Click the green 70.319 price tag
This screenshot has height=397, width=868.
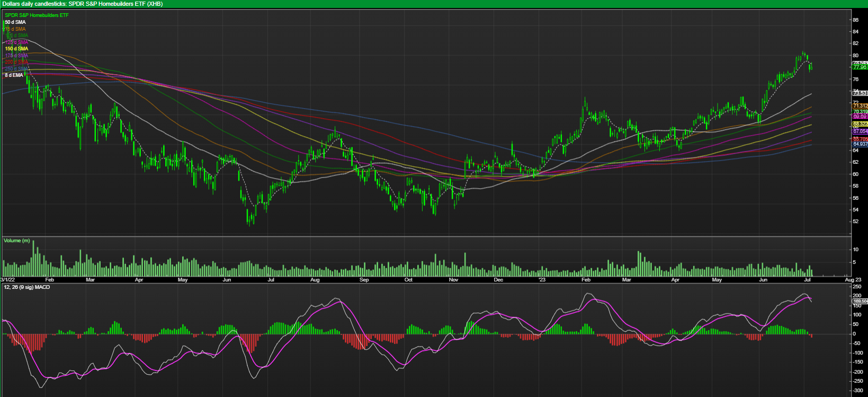[x=860, y=112]
